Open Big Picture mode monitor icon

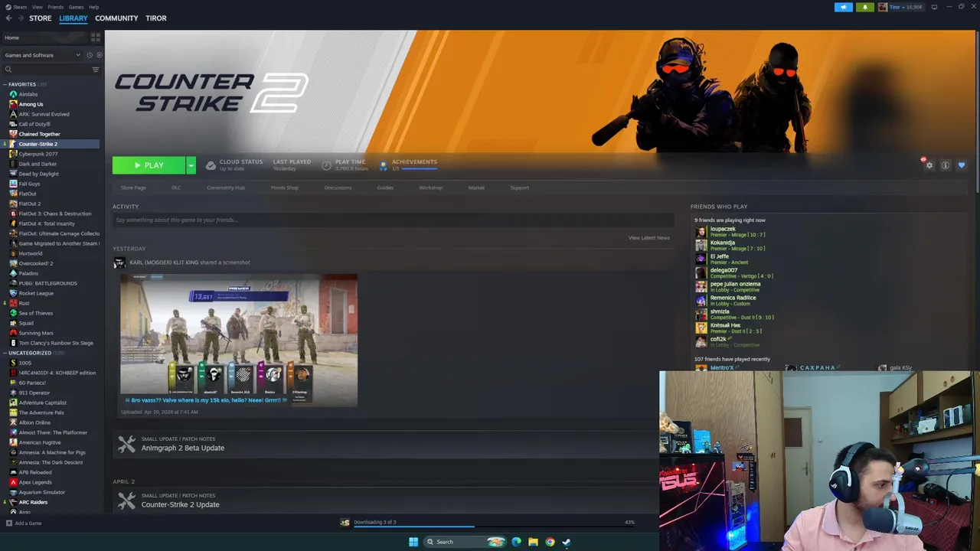point(934,7)
